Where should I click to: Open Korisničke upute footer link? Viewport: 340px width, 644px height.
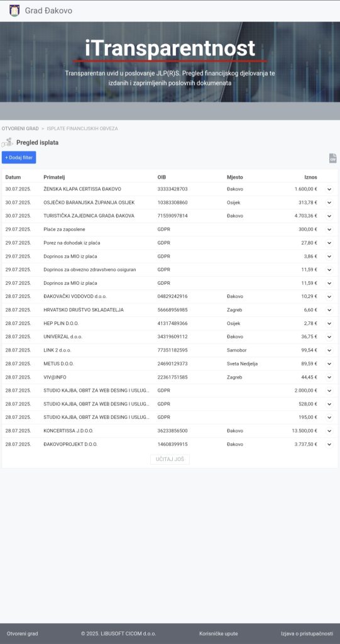(219, 634)
